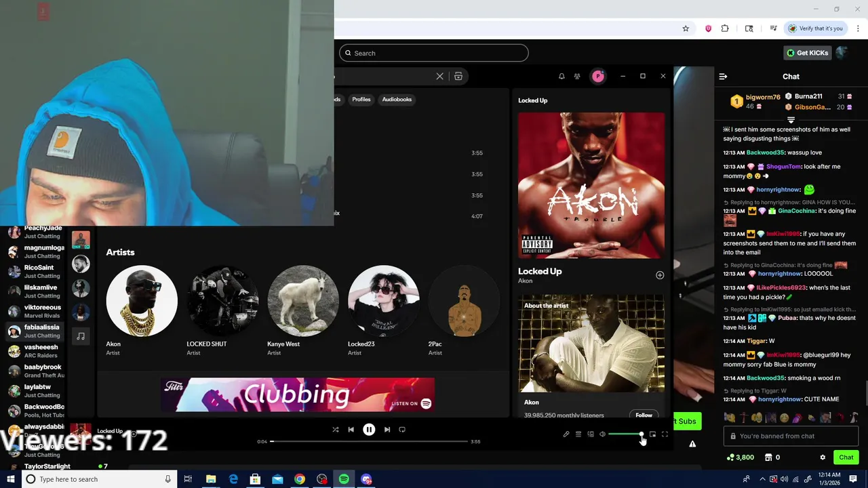868x488 pixels.
Task: Click the Clubbing Filtr ad banner
Action: [298, 395]
